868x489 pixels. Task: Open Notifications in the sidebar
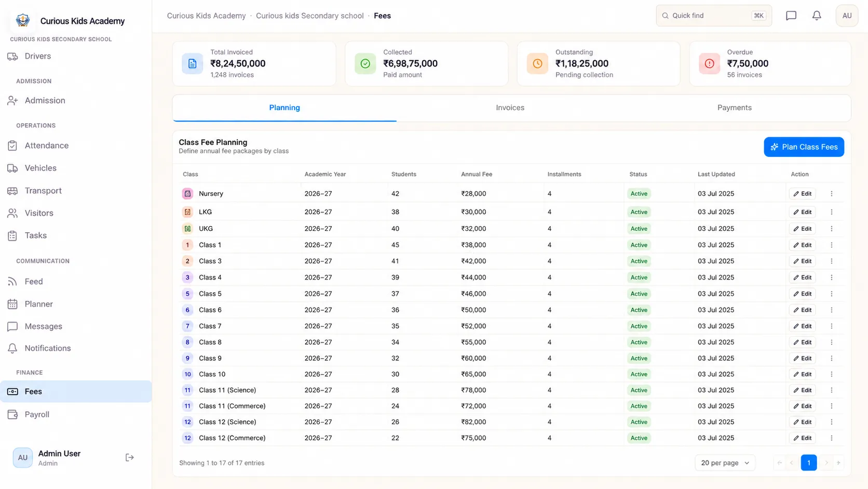[76, 348]
